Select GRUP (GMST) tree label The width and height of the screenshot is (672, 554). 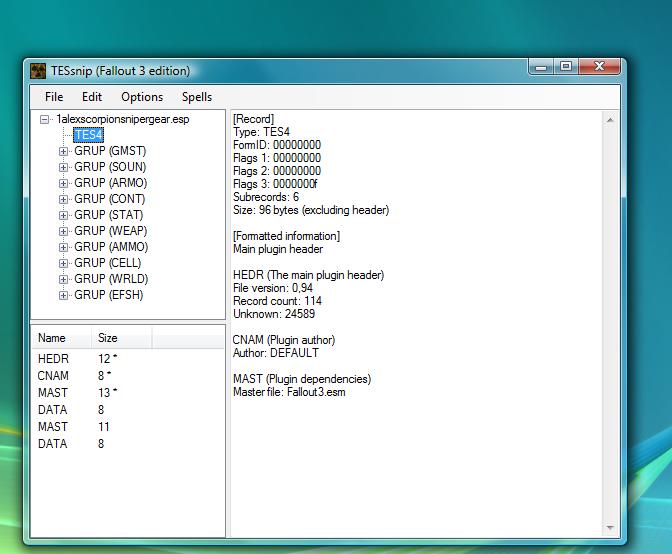point(110,151)
